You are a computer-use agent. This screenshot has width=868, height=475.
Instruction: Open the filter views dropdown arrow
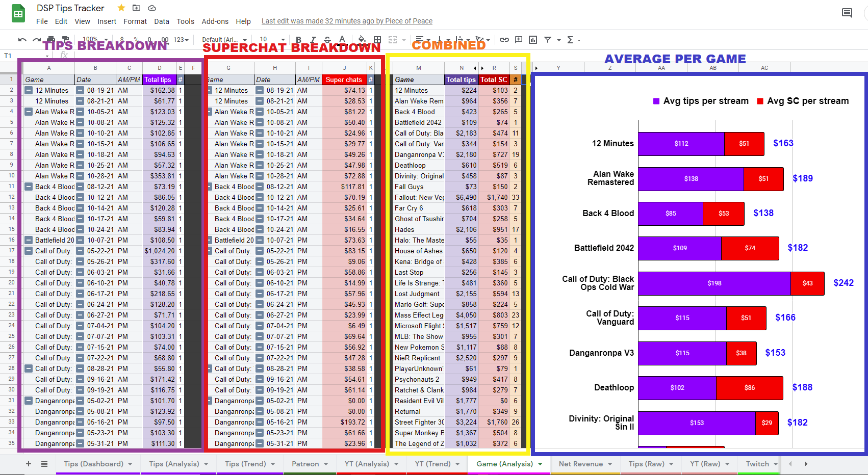point(559,40)
